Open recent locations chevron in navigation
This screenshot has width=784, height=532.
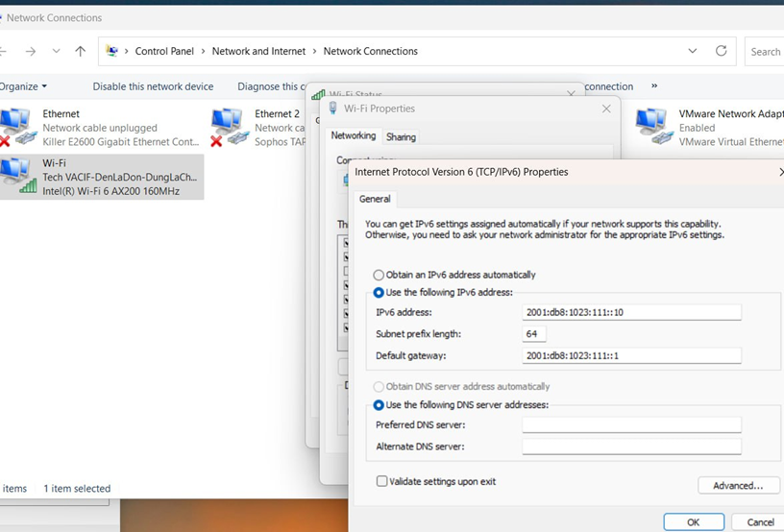tap(56, 51)
